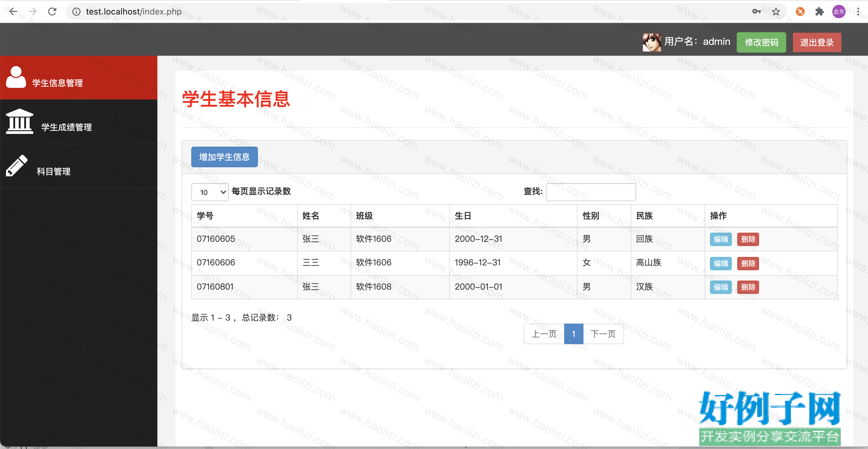Click address bar URL test.localhost/index.php
The image size is (868, 449).
[x=133, y=12]
